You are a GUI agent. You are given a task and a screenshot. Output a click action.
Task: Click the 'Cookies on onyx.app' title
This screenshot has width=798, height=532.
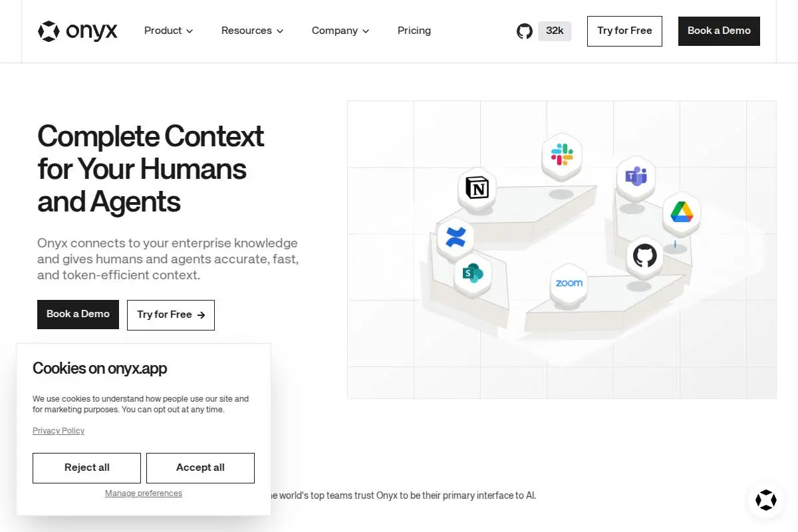pos(100,368)
